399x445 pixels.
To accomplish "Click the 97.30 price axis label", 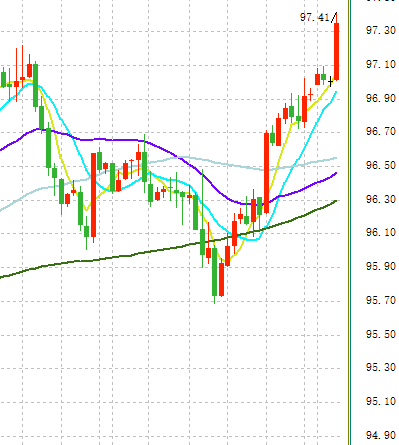I will point(381,30).
